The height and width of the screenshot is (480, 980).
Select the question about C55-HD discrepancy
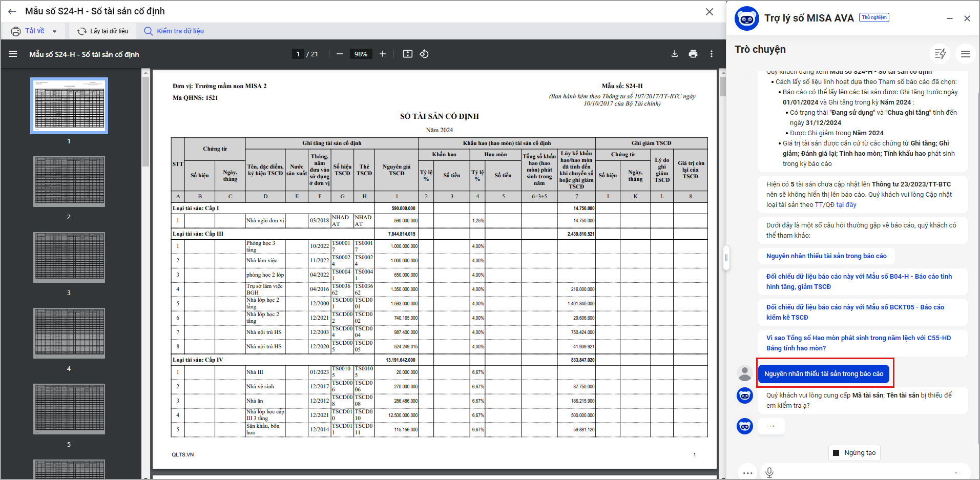coord(863,343)
